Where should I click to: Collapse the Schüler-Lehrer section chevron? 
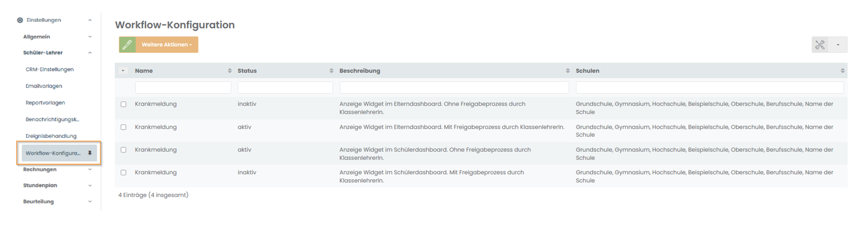(x=90, y=53)
